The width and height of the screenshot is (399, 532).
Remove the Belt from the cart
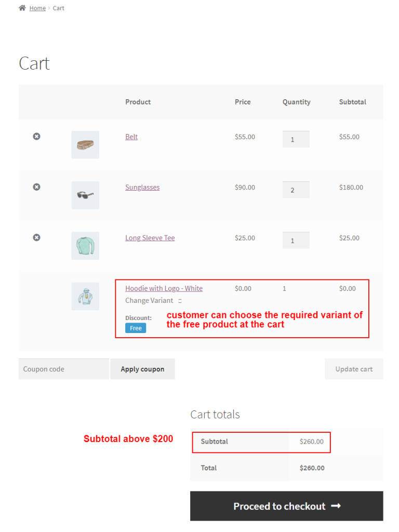[36, 136]
